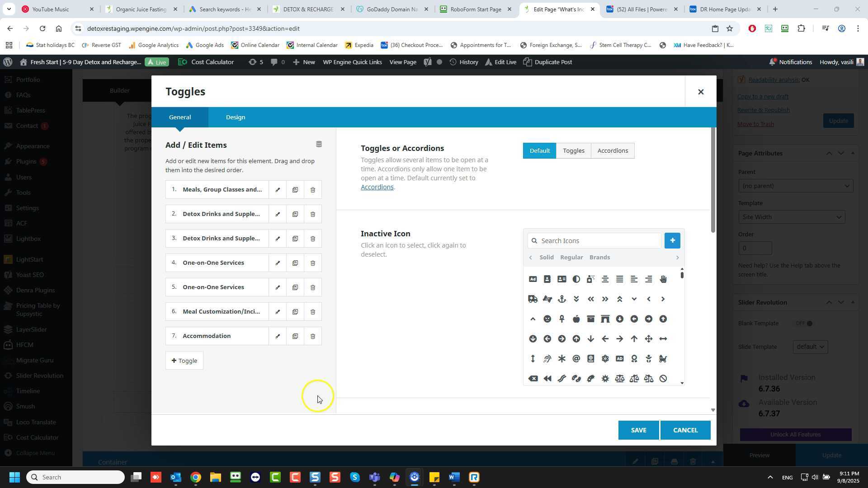Set Toggles or Accordions to Default
This screenshot has width=868, height=488.
point(539,151)
